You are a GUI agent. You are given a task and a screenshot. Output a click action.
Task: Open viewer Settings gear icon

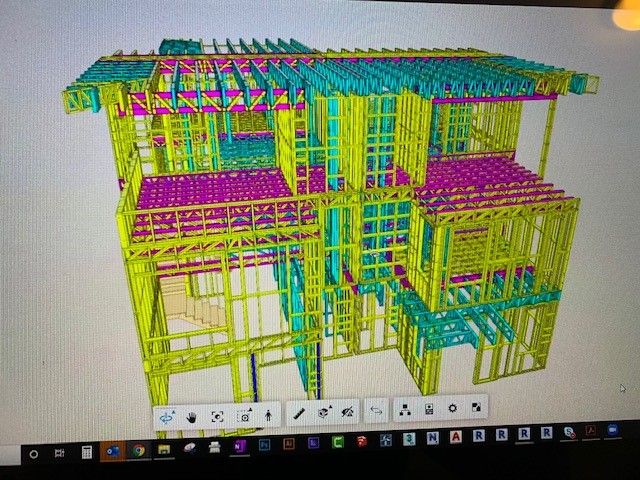tap(453, 408)
